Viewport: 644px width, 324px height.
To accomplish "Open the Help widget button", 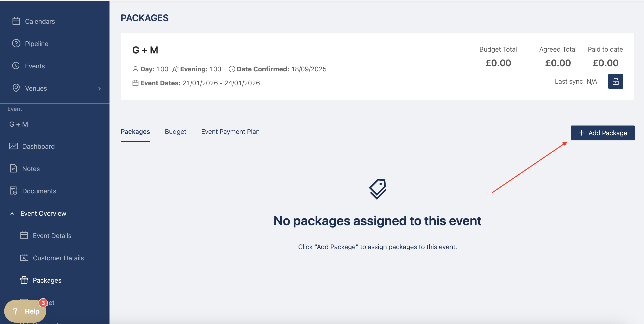I will coord(25,311).
